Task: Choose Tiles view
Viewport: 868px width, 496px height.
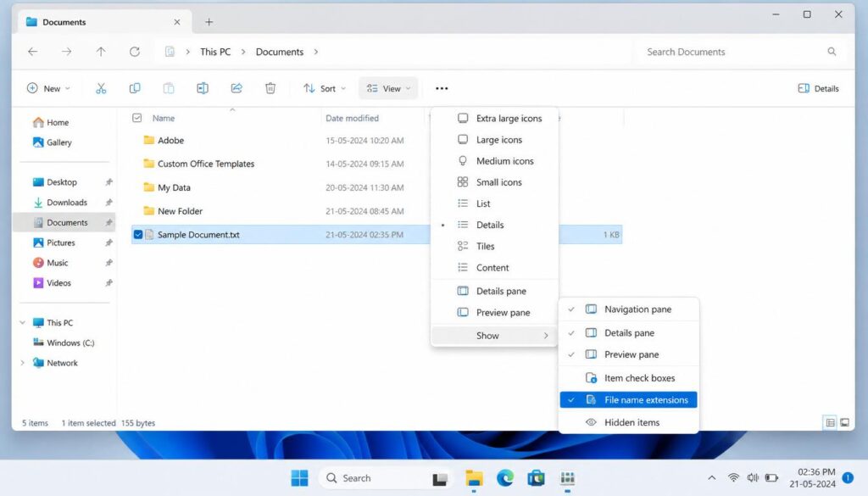Action: (x=494, y=247)
